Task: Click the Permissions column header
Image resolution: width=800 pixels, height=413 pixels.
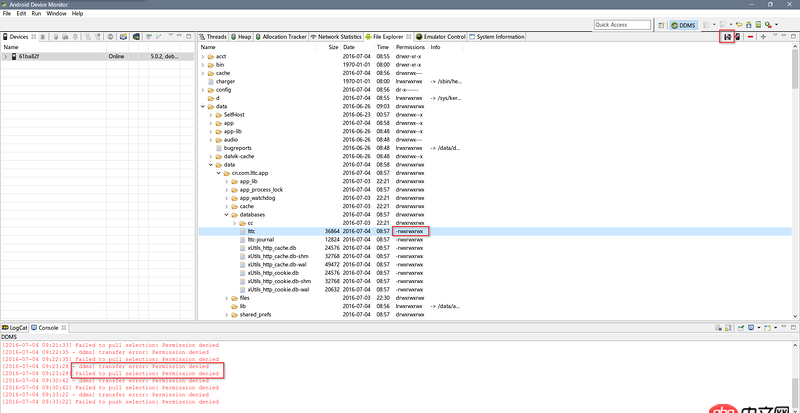Action: coord(410,47)
